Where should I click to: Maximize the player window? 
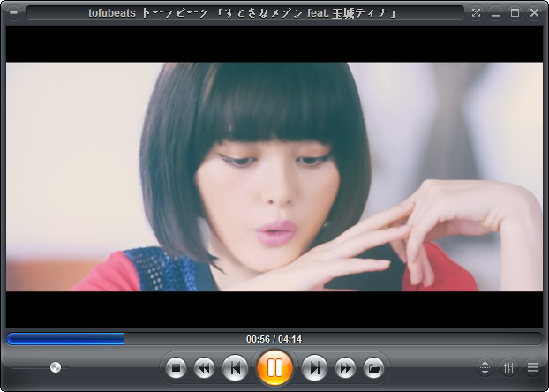point(515,13)
